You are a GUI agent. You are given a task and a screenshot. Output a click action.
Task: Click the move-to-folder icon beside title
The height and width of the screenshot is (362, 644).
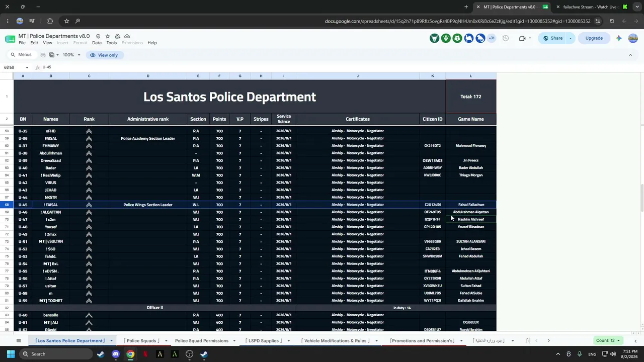(117, 36)
